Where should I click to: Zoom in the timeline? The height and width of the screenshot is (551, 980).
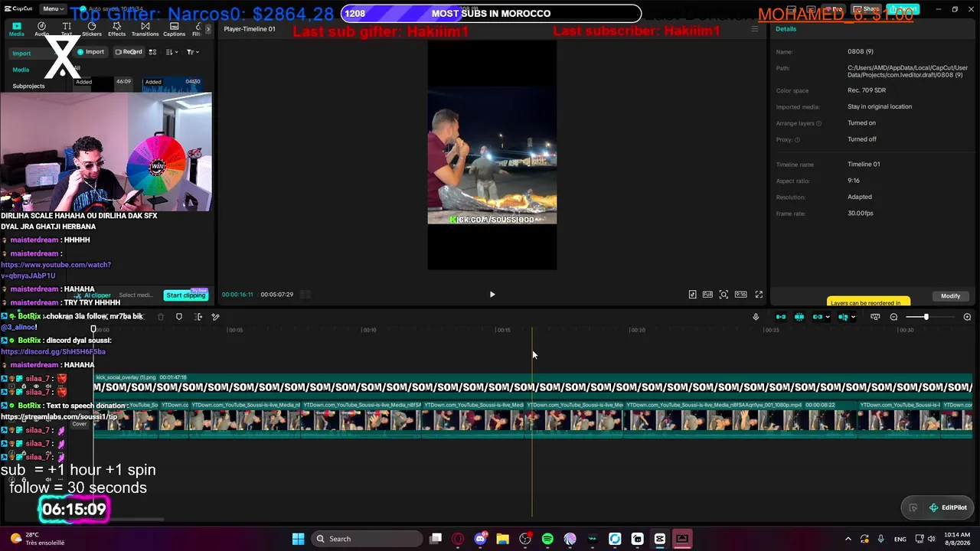(x=967, y=317)
